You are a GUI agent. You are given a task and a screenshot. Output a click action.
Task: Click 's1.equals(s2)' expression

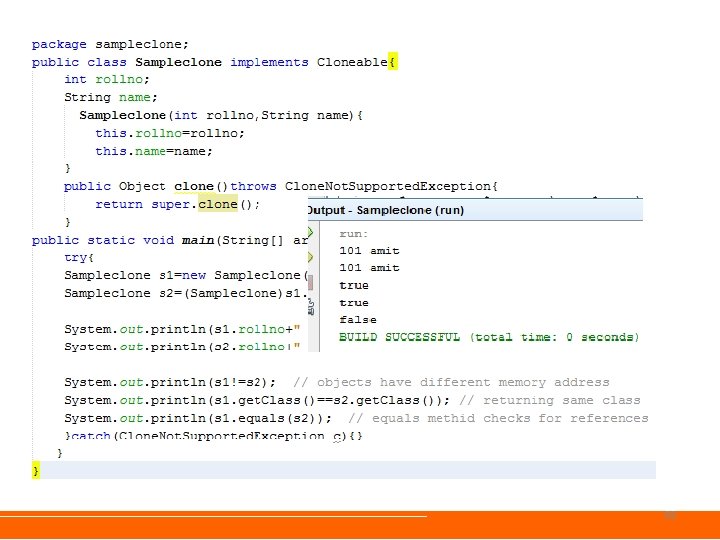[264, 418]
